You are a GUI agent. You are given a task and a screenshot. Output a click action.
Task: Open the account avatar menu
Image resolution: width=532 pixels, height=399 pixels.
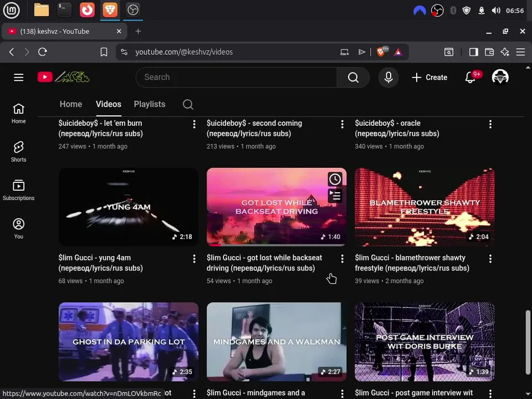500,77
